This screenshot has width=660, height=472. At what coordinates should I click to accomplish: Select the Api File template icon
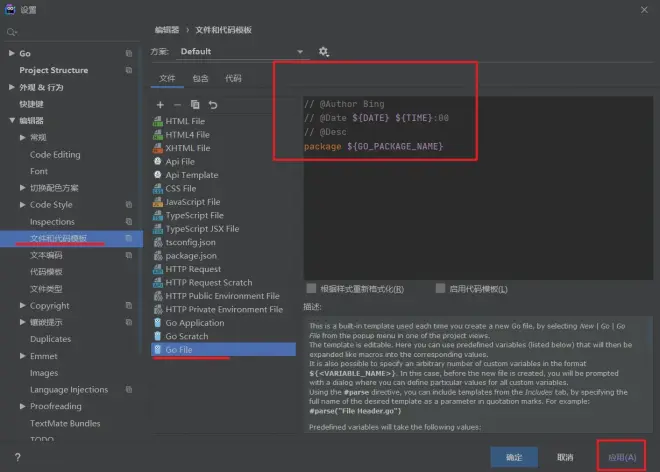click(158, 161)
